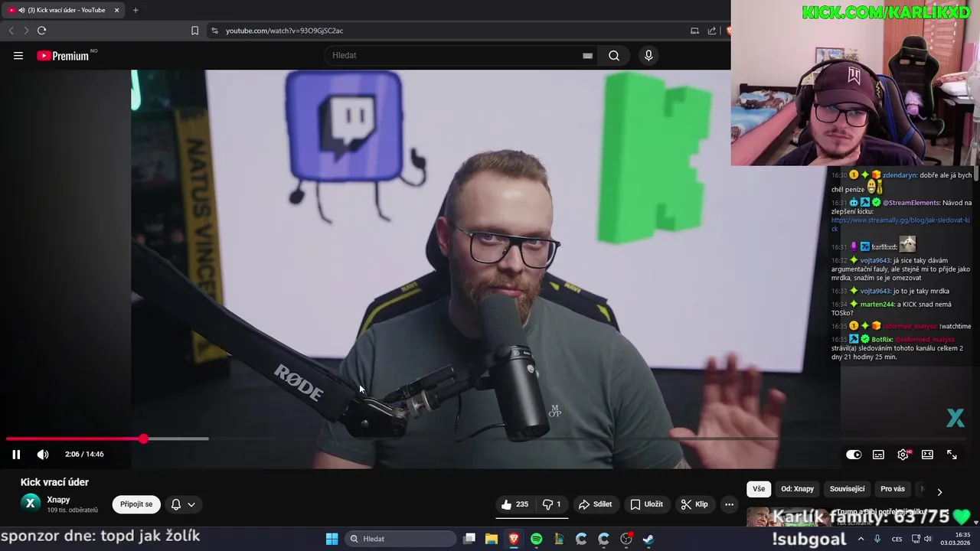Viewport: 980px width, 551px height.
Task: Show more filter chips arrow
Action: tap(939, 491)
